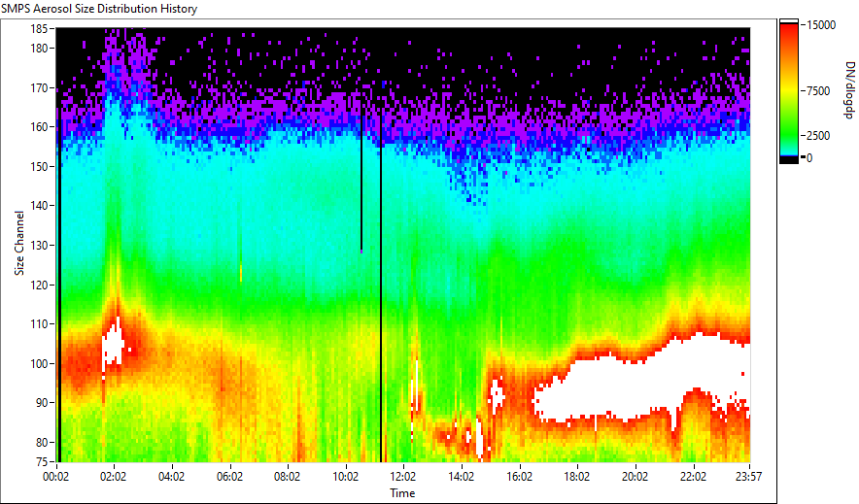Click the color bar gradient legend

tap(789, 91)
